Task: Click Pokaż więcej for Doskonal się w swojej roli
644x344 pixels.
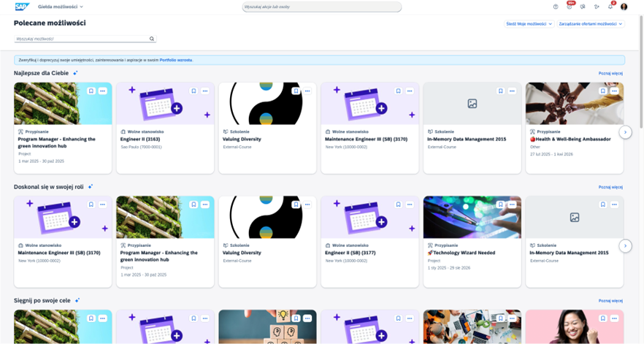Action: click(610, 187)
